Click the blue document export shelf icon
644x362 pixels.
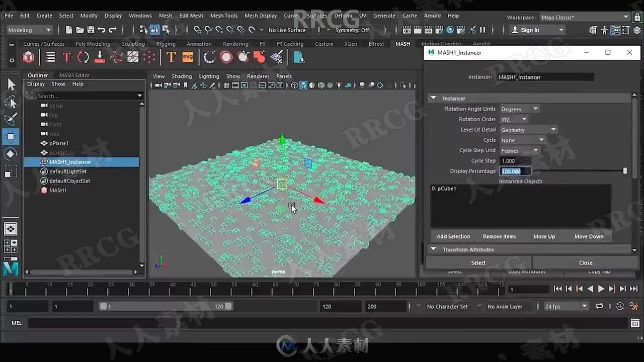(299, 57)
